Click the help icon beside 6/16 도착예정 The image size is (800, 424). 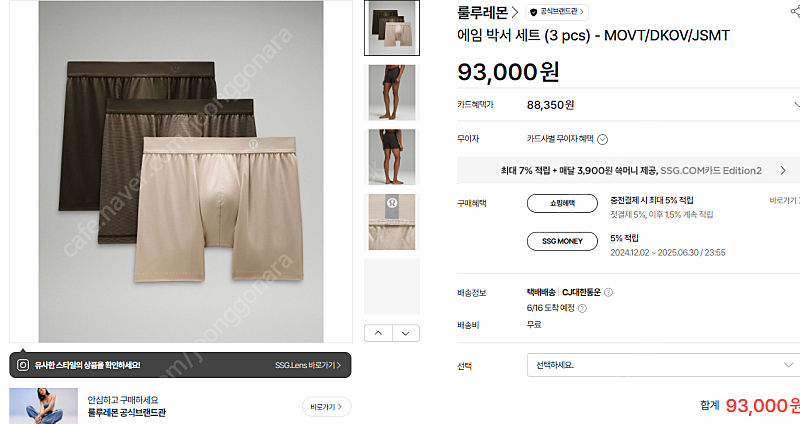point(582,308)
